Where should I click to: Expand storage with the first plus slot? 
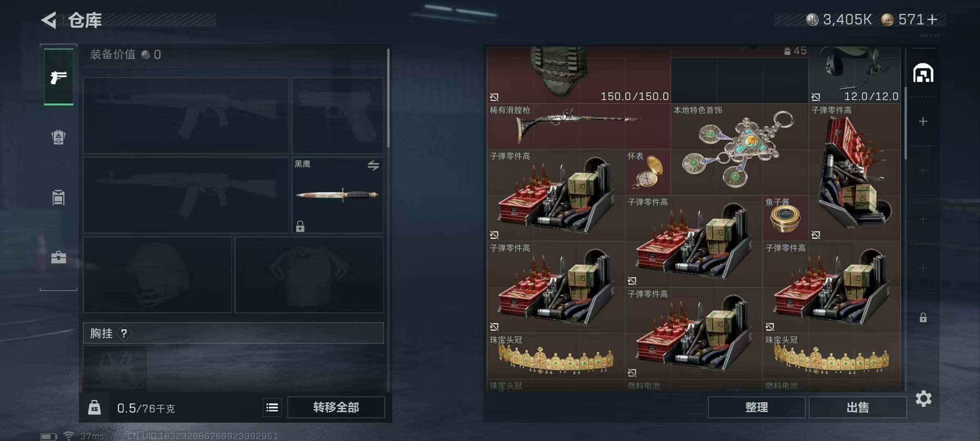(923, 121)
